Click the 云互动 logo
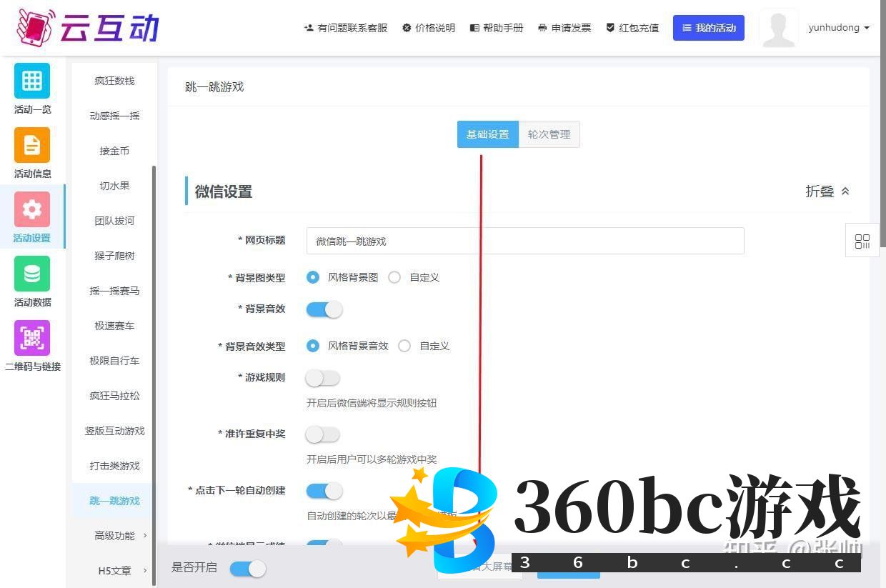 [x=87, y=28]
